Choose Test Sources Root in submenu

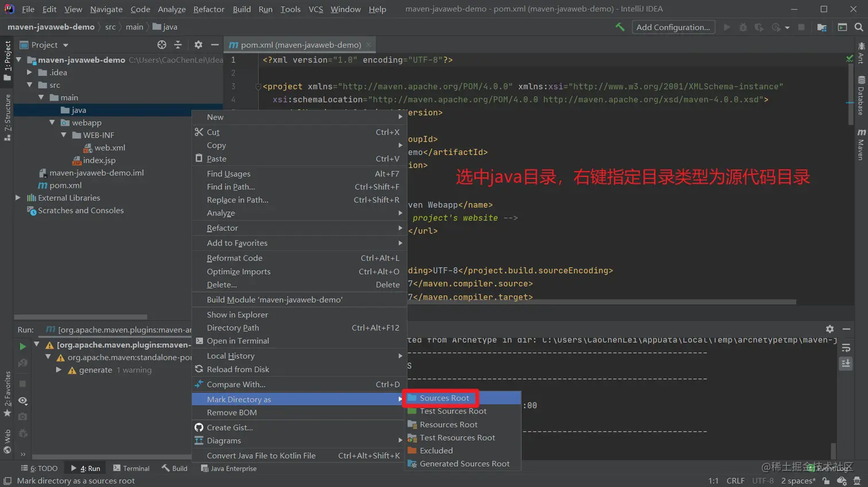pos(463,411)
